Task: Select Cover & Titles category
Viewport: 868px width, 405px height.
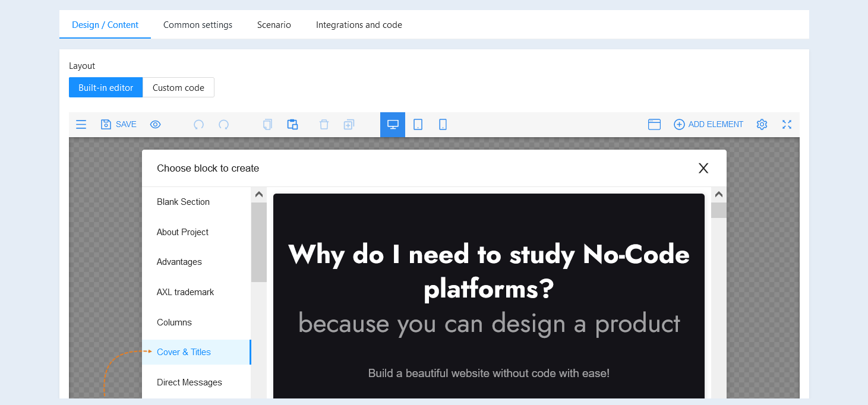Action: [196, 352]
